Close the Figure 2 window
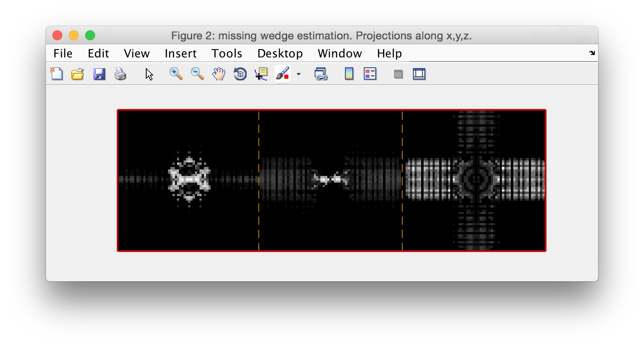 coord(57,36)
